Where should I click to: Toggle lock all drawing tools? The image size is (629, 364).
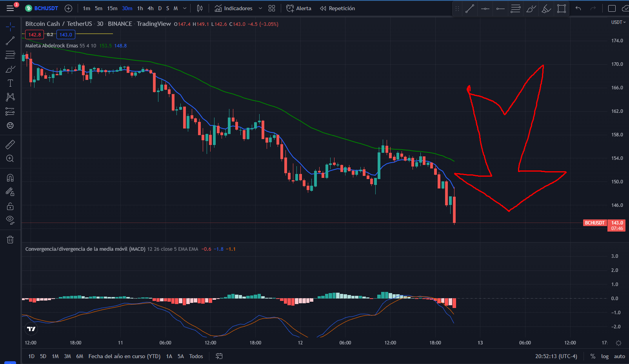(10, 206)
